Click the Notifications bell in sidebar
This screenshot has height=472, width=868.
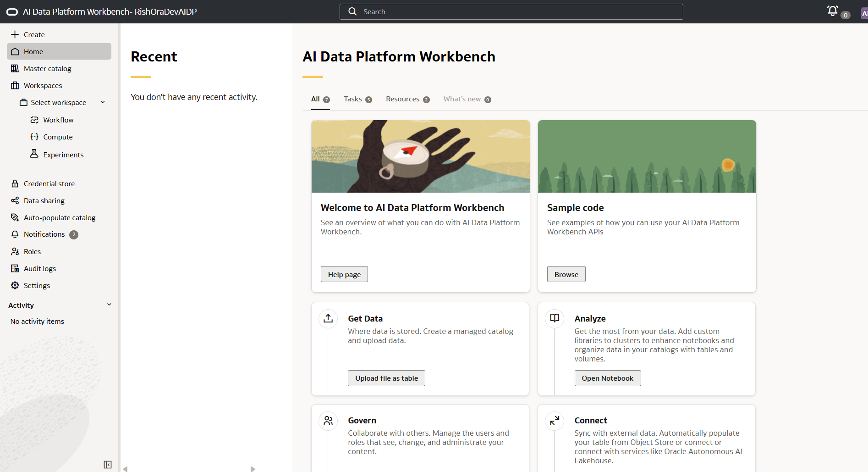point(15,234)
